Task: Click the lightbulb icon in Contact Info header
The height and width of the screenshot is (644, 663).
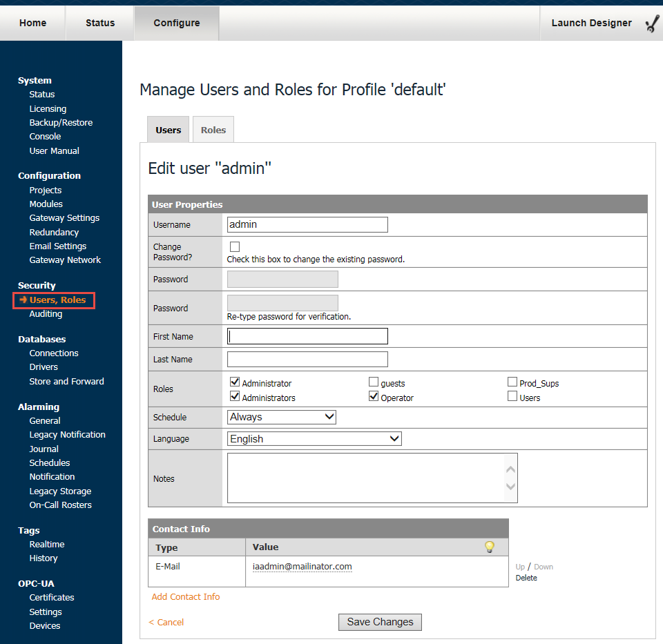Action: 490,546
